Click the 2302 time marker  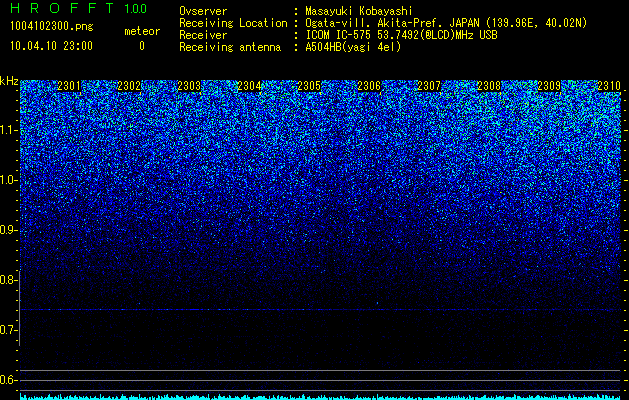click(129, 86)
